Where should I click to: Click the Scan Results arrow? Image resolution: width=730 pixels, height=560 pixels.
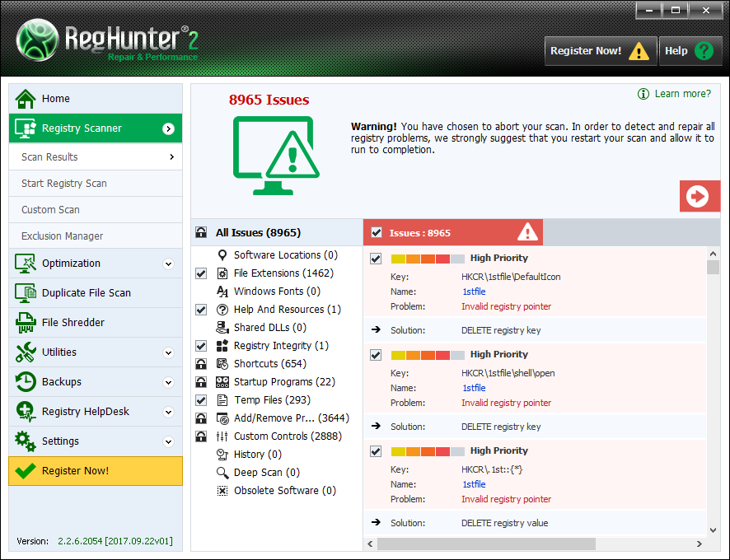(172, 157)
